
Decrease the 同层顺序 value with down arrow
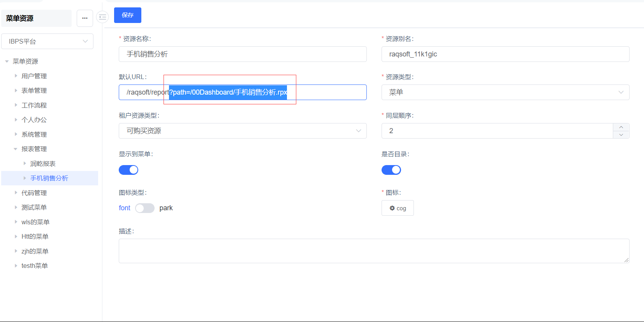pyautogui.click(x=621, y=135)
